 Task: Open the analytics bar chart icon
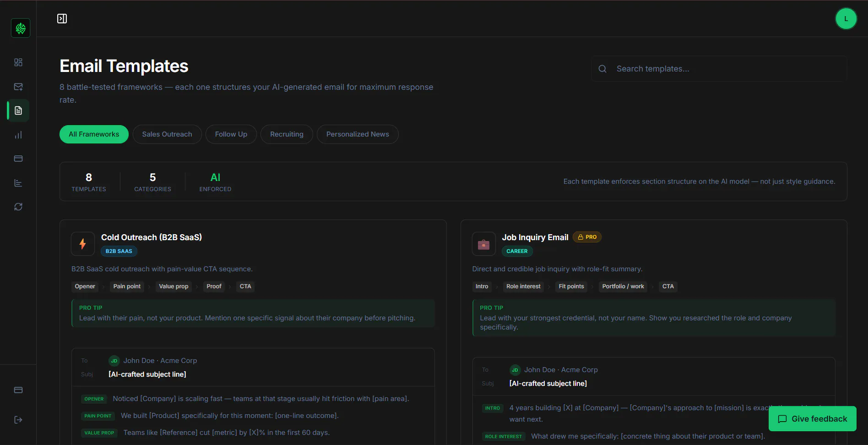click(x=18, y=135)
